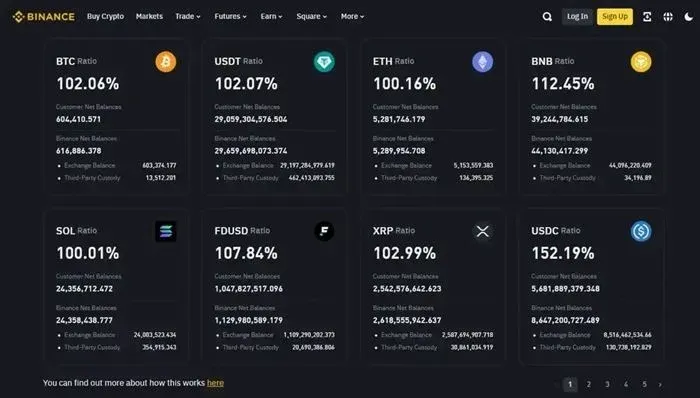Expand the Earn dropdown menu
Screen dimensions: 700x398
click(271, 17)
